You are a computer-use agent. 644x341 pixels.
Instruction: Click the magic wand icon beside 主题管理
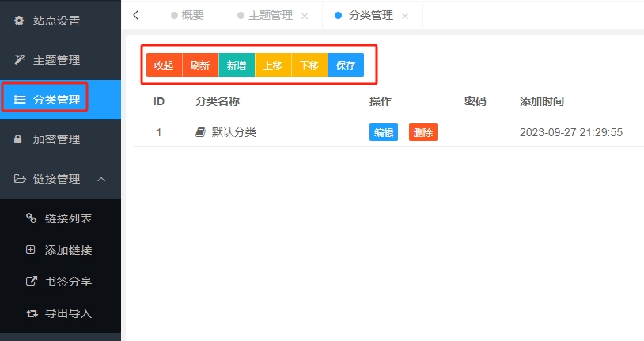(x=19, y=59)
